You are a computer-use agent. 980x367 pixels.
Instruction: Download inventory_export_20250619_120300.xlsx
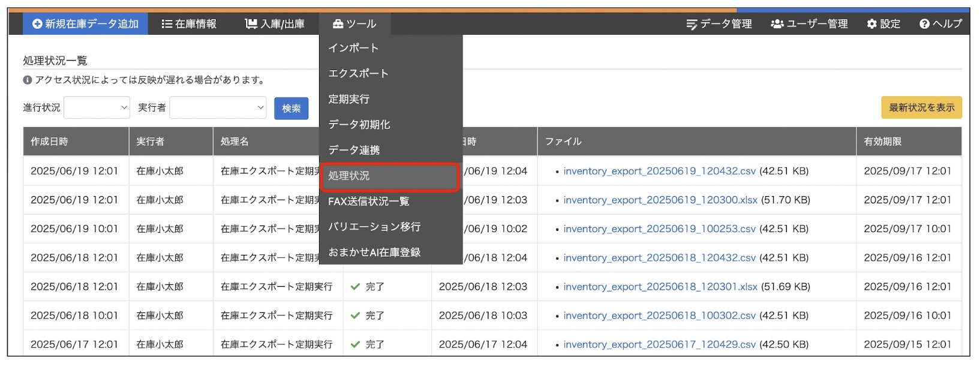coord(660,200)
